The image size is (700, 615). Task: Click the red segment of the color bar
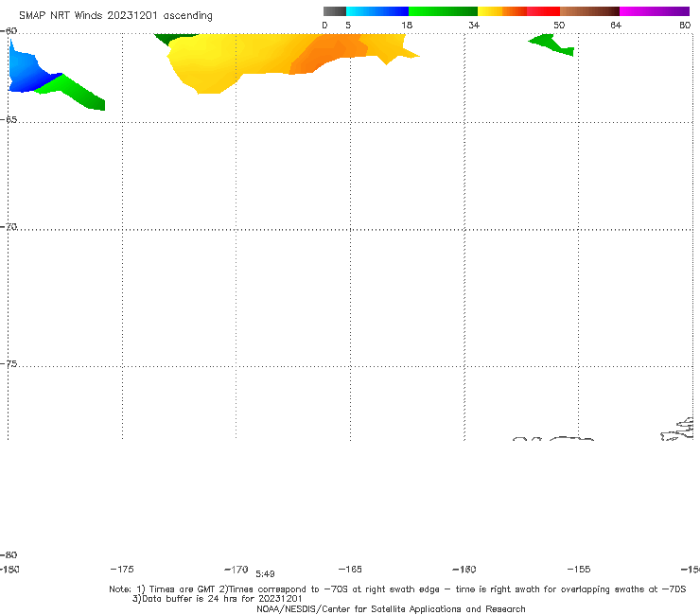543,11
